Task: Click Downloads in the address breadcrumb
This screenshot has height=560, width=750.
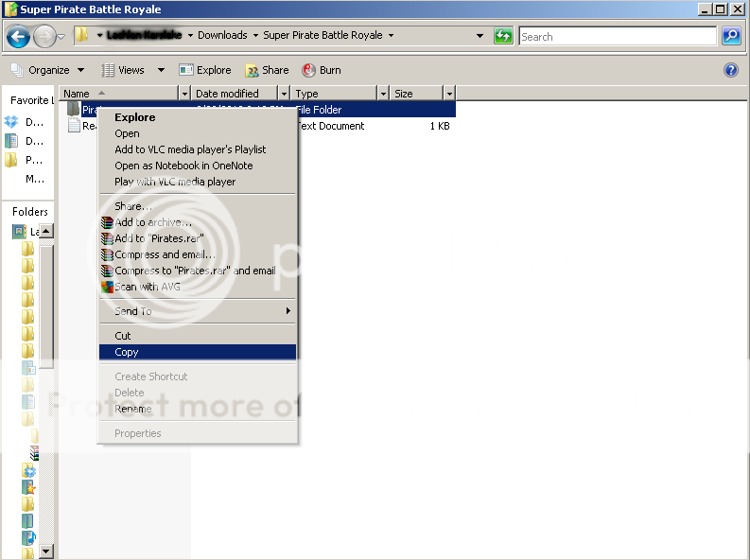Action: pos(222,36)
